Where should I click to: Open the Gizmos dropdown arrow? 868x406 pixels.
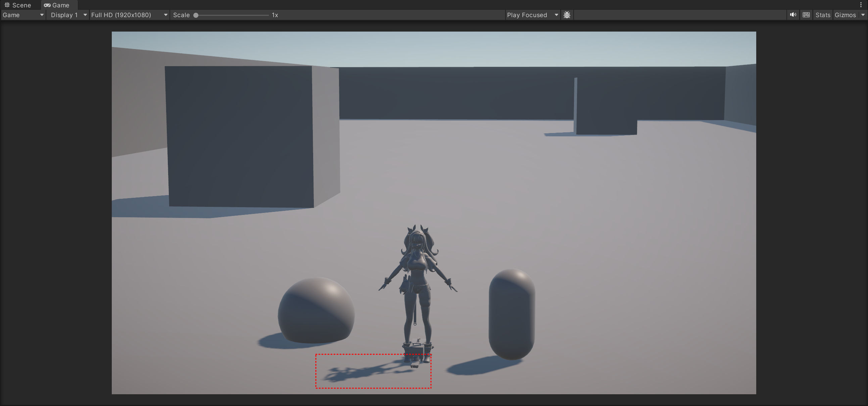pyautogui.click(x=863, y=15)
